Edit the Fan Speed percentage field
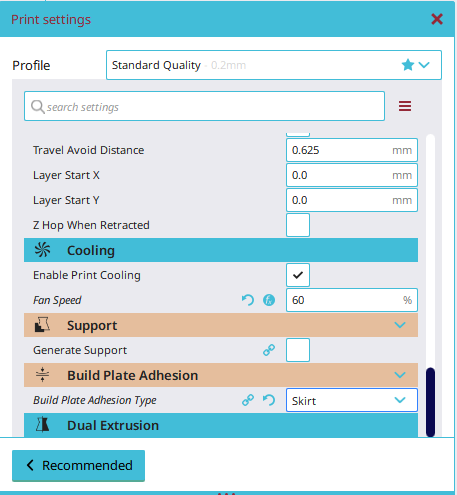Image resolution: width=457 pixels, height=495 pixels. [352, 300]
